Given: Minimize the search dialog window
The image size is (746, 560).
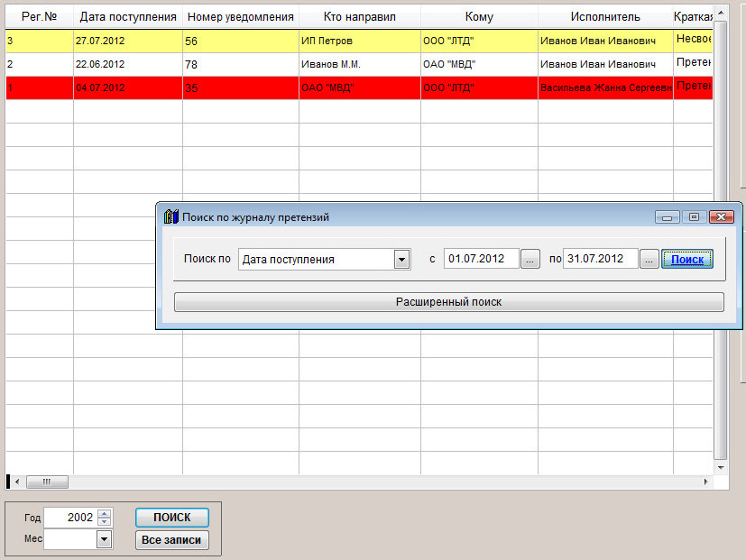Looking at the screenshot, I should [667, 217].
